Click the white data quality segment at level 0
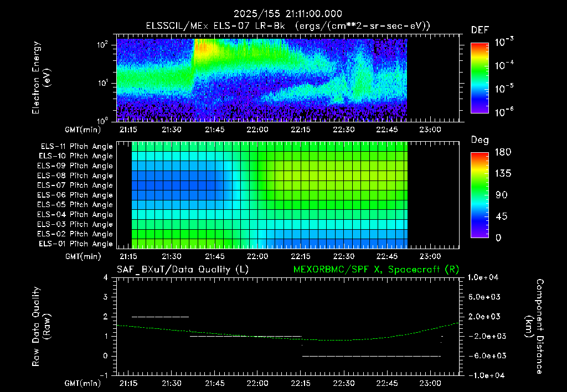This screenshot has width=567, height=392. coord(372,356)
